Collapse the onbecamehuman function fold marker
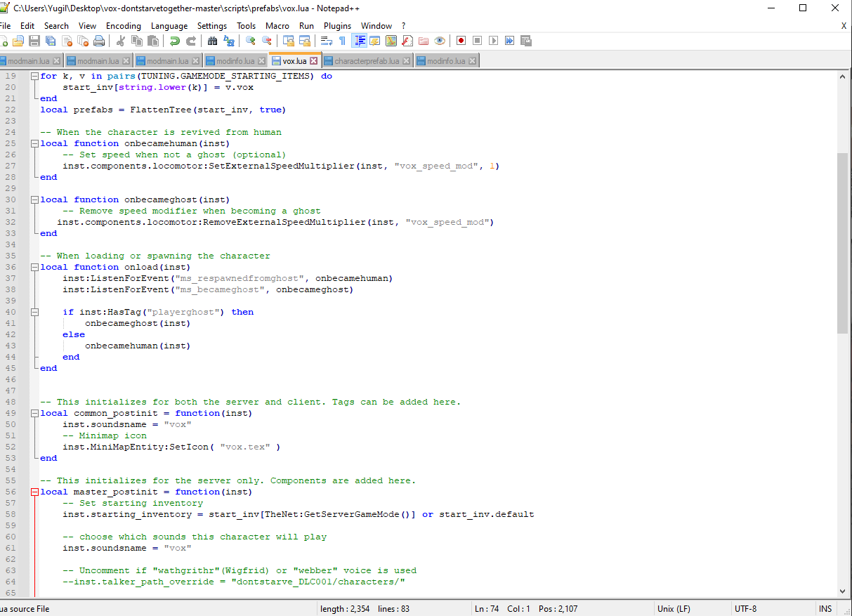Image resolution: width=852 pixels, height=616 pixels. coord(34,143)
